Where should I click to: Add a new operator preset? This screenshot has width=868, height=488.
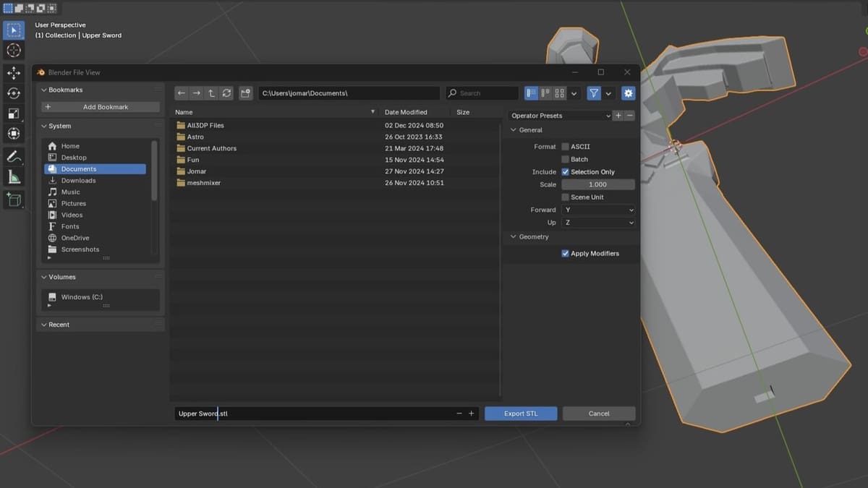[x=618, y=116]
